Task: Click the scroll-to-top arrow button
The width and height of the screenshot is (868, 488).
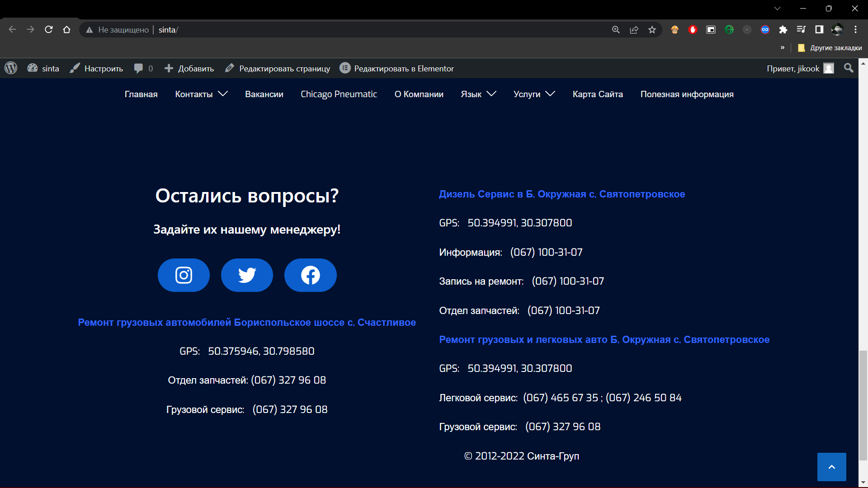Action: pos(831,467)
